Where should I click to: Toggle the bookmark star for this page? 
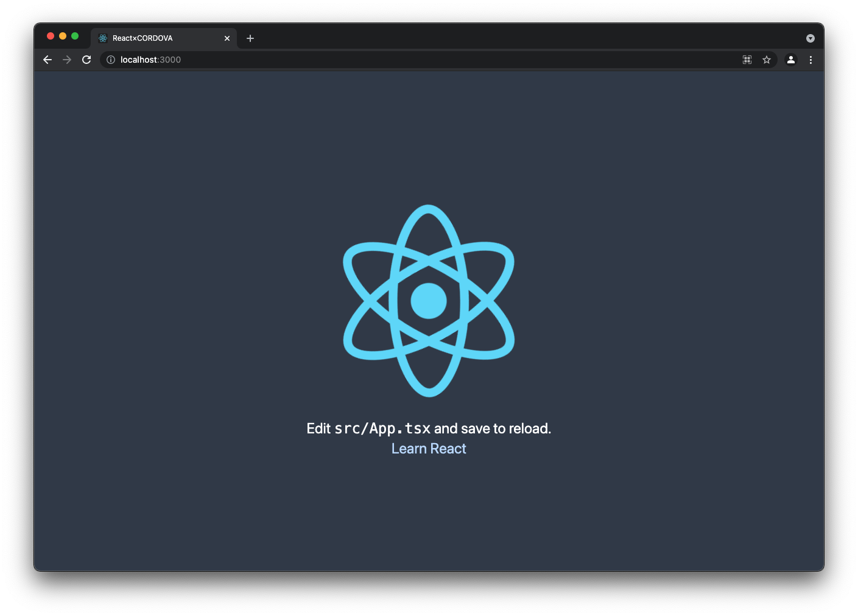pyautogui.click(x=766, y=60)
